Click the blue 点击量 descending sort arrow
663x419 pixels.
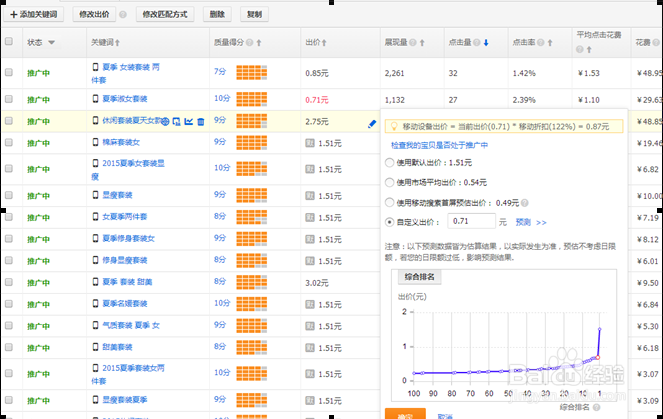tap(486, 43)
